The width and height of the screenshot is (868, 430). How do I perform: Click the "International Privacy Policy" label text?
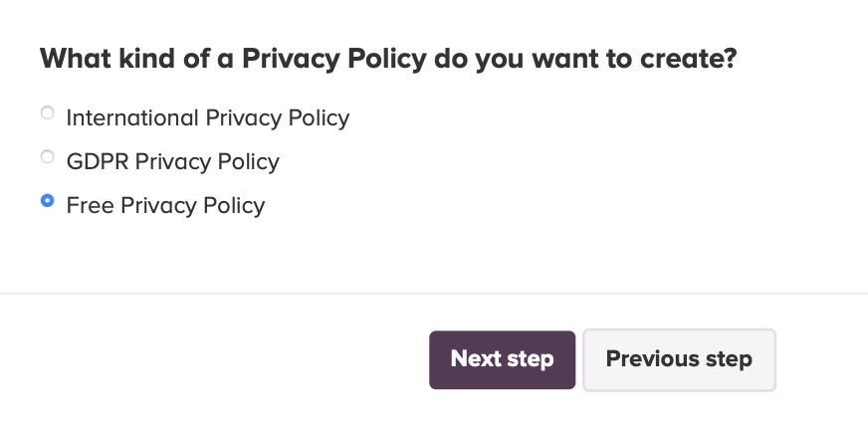[x=208, y=117]
